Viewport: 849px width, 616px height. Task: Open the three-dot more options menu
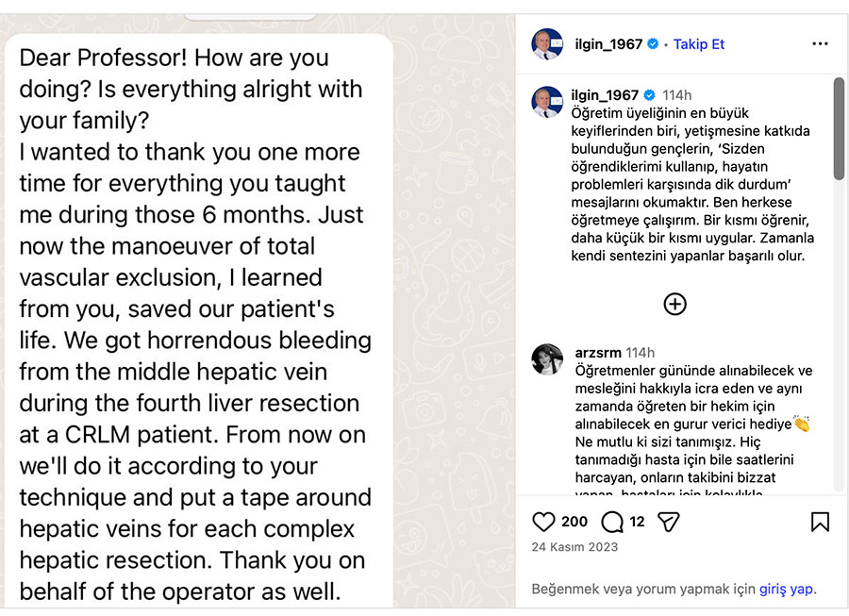pyautogui.click(x=820, y=44)
